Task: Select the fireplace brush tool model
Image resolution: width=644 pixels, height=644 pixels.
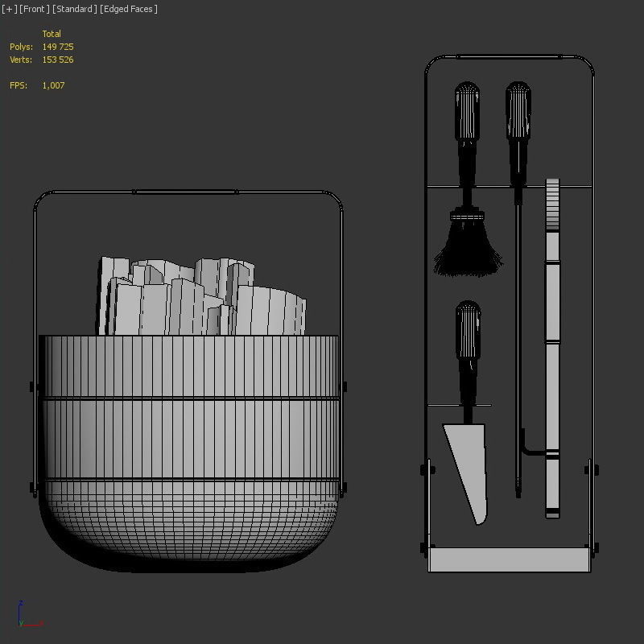Action: (x=468, y=179)
